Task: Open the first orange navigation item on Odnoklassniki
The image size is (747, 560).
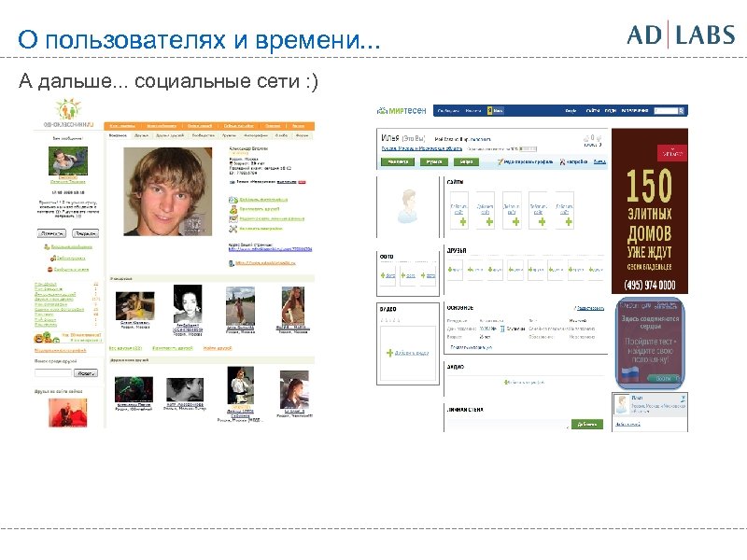Action: click(122, 126)
